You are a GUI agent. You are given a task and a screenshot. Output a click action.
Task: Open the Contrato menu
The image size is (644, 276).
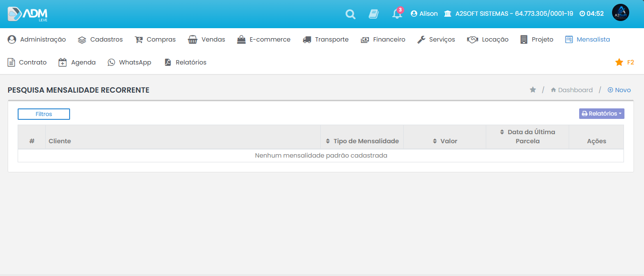(27, 62)
